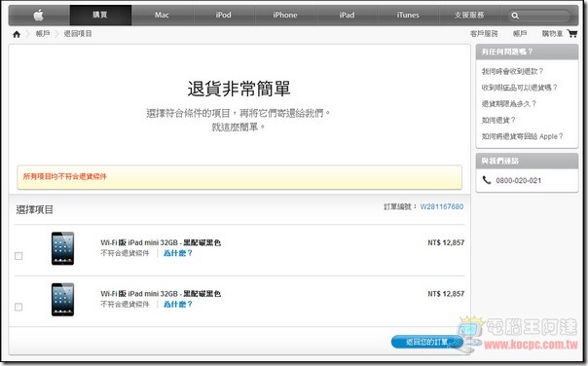Viewport: 588px width, 366px height.
Task: Open order number W281167680 link
Action: pos(441,206)
